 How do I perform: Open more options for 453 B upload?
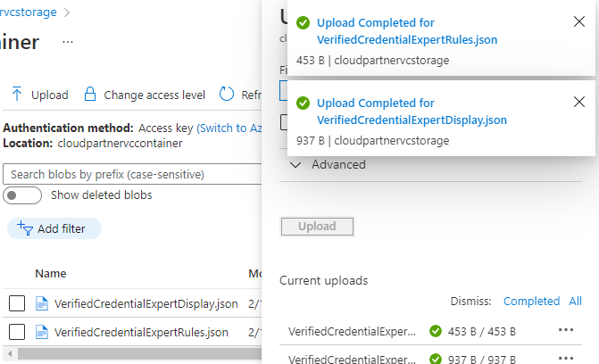(565, 331)
